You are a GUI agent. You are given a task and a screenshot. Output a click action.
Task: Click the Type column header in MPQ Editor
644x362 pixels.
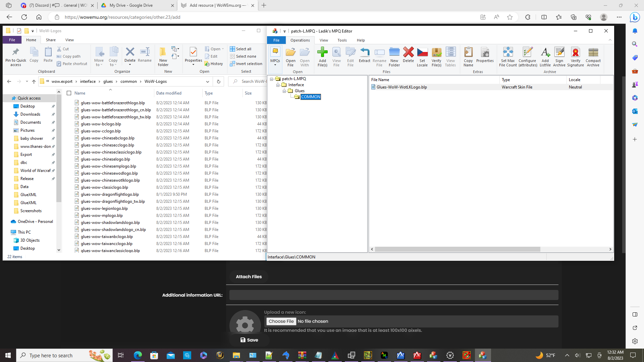coord(506,80)
